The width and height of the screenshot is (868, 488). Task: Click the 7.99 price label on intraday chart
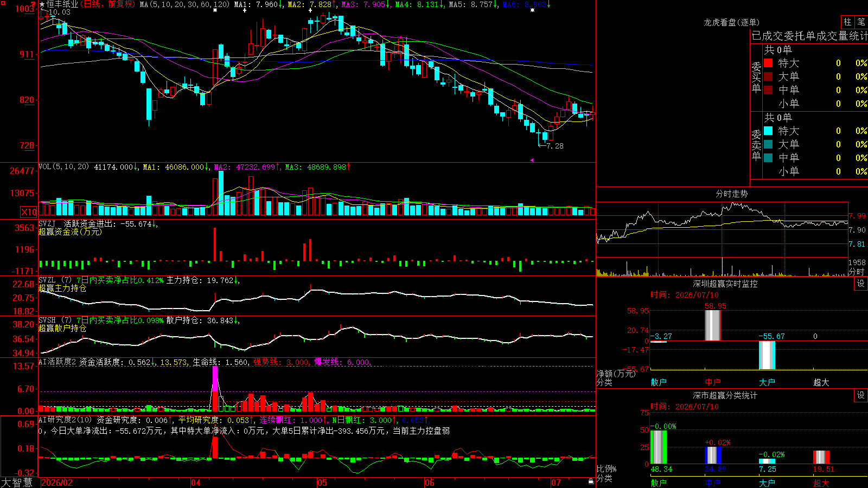click(857, 216)
